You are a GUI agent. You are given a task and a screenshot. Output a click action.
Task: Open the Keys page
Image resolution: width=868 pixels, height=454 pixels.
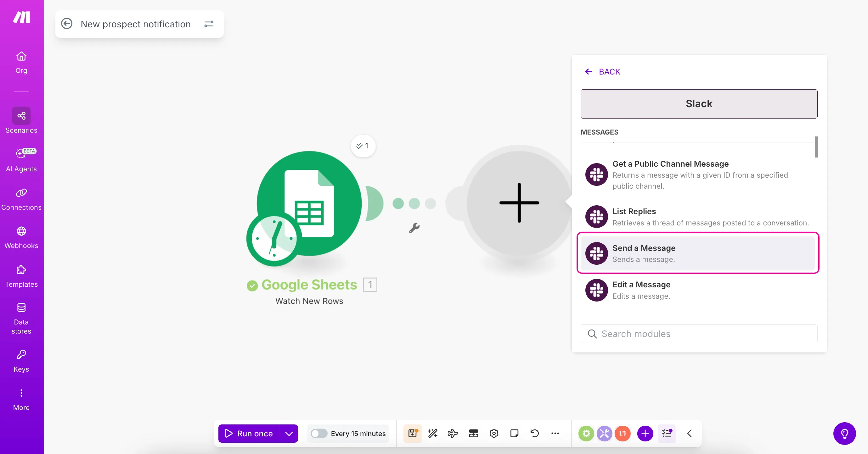click(x=21, y=361)
